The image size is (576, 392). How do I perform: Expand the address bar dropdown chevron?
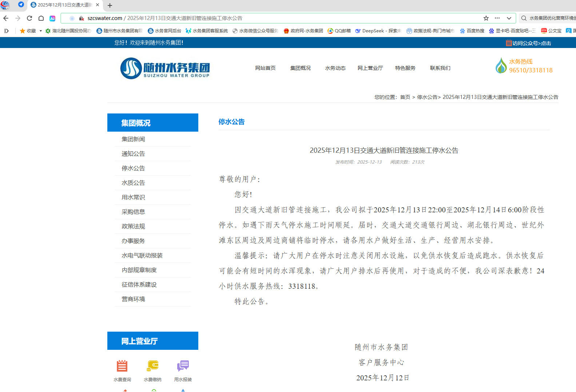pyautogui.click(x=509, y=18)
